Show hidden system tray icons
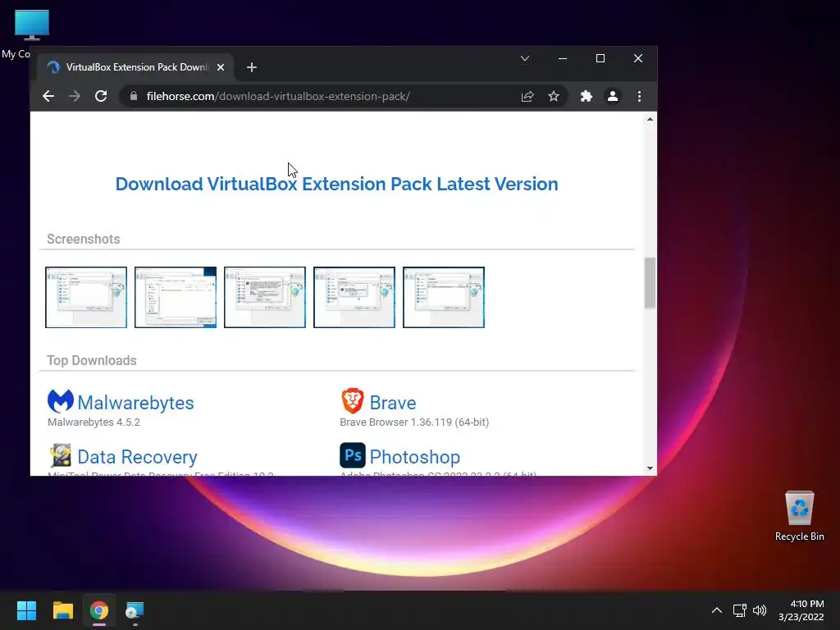The height and width of the screenshot is (630, 840). [x=716, y=610]
